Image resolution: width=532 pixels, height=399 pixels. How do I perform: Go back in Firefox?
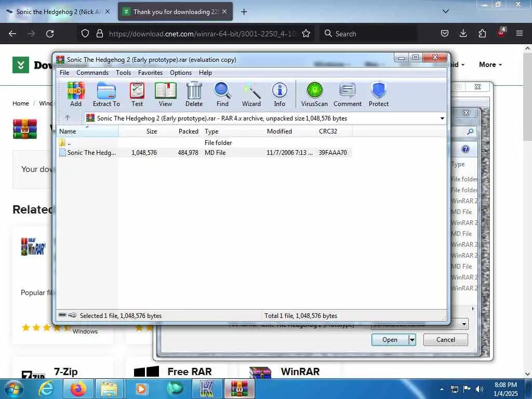(x=12, y=34)
